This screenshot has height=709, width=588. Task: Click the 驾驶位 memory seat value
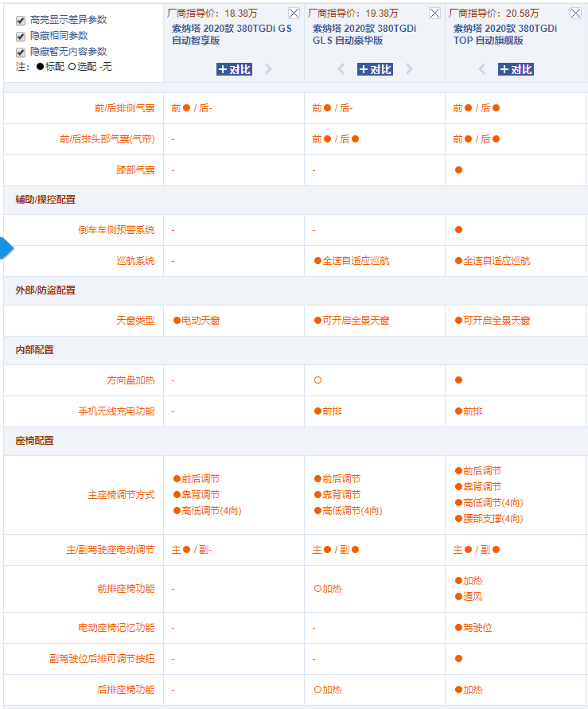point(473,628)
